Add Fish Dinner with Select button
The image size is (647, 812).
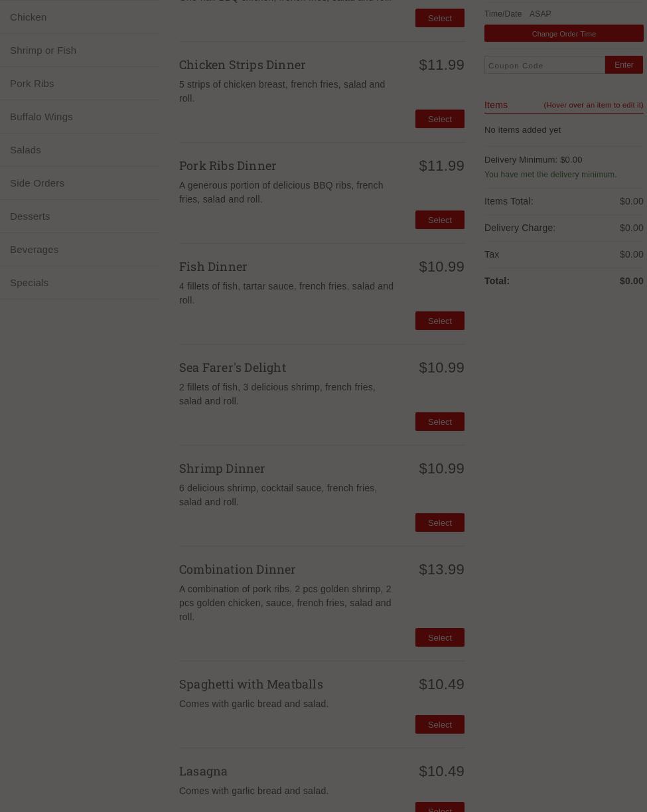point(439,321)
